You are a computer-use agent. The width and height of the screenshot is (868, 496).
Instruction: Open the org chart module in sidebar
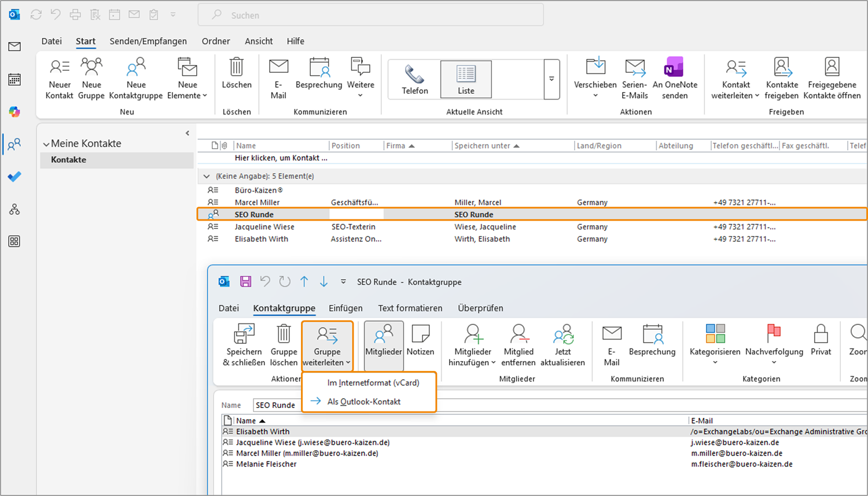click(x=14, y=209)
